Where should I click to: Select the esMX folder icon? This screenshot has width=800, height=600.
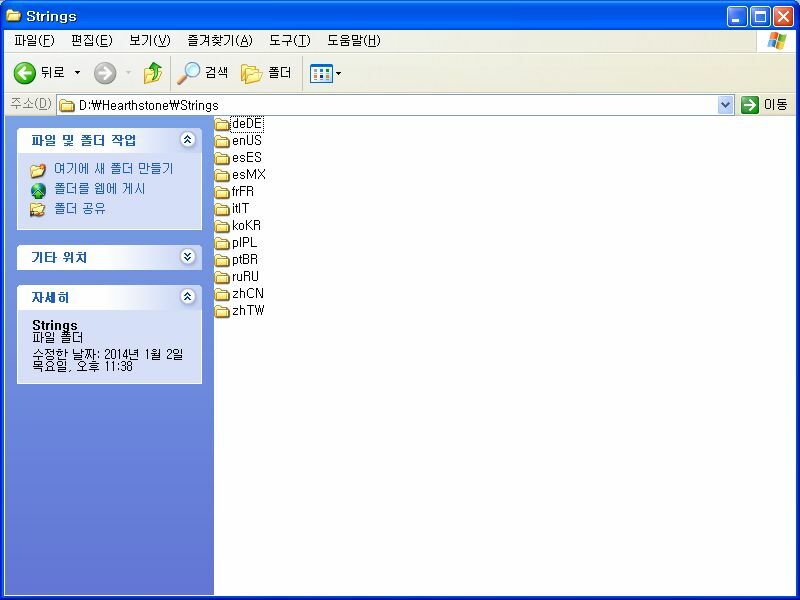(x=222, y=175)
